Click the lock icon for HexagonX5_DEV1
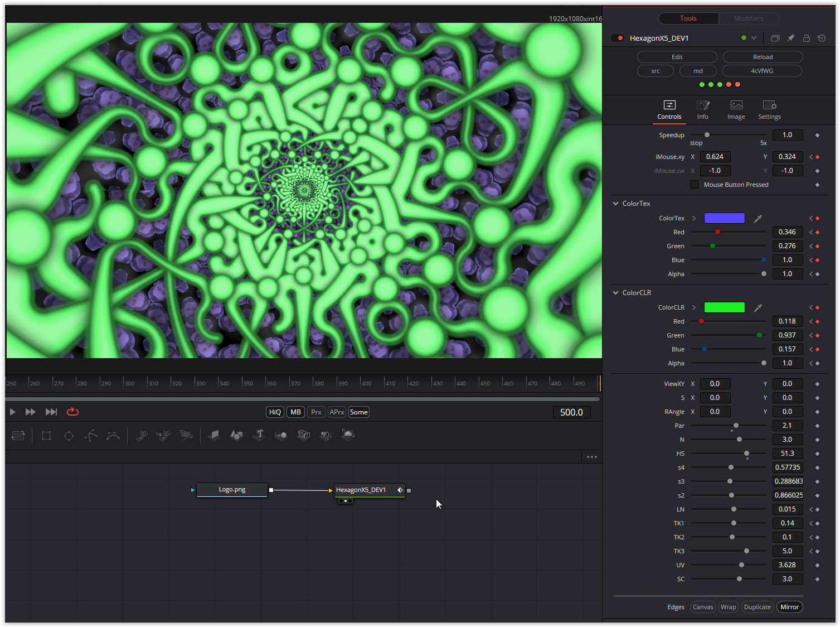The image size is (840, 627). [806, 38]
